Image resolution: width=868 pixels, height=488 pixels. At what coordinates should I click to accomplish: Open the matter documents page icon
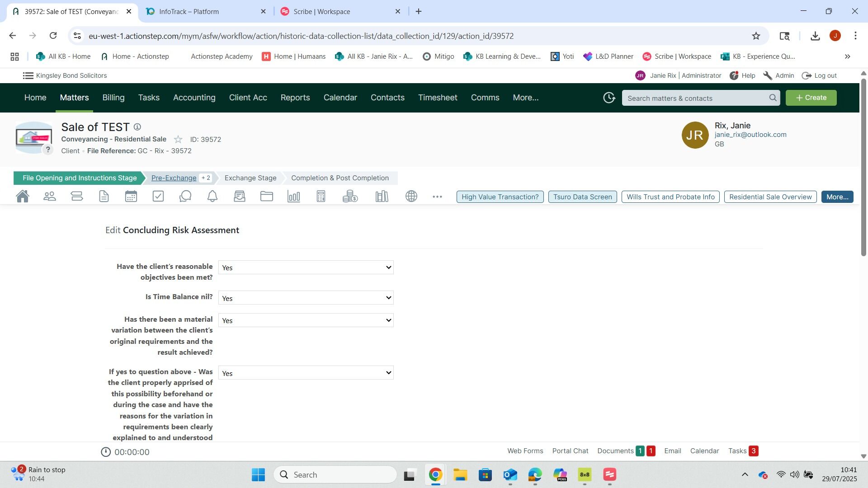click(x=104, y=197)
